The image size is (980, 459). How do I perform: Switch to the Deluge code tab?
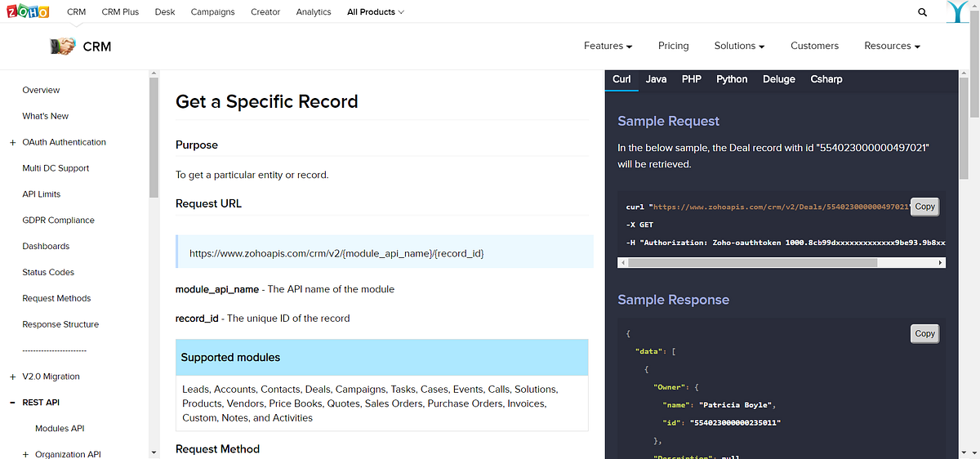point(779,79)
